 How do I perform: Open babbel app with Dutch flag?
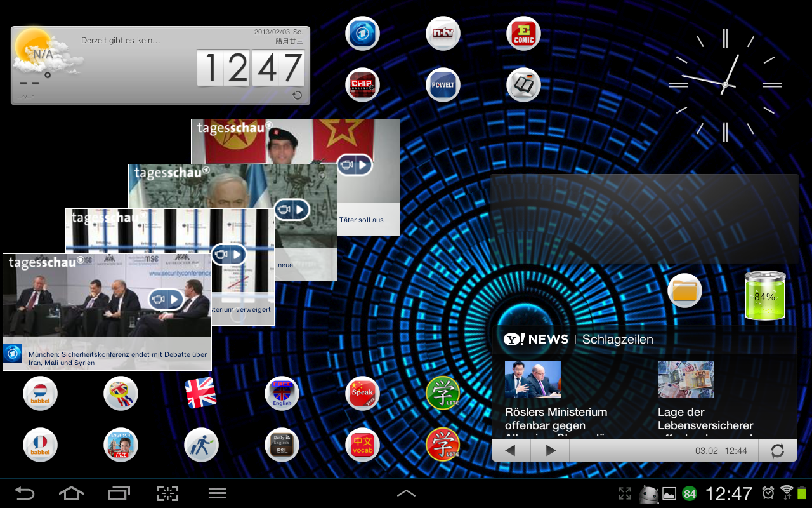pyautogui.click(x=40, y=393)
